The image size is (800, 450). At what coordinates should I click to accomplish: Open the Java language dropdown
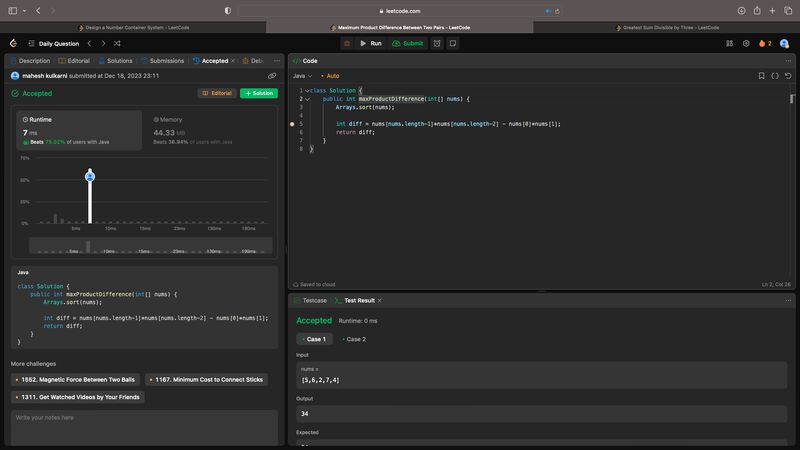303,76
